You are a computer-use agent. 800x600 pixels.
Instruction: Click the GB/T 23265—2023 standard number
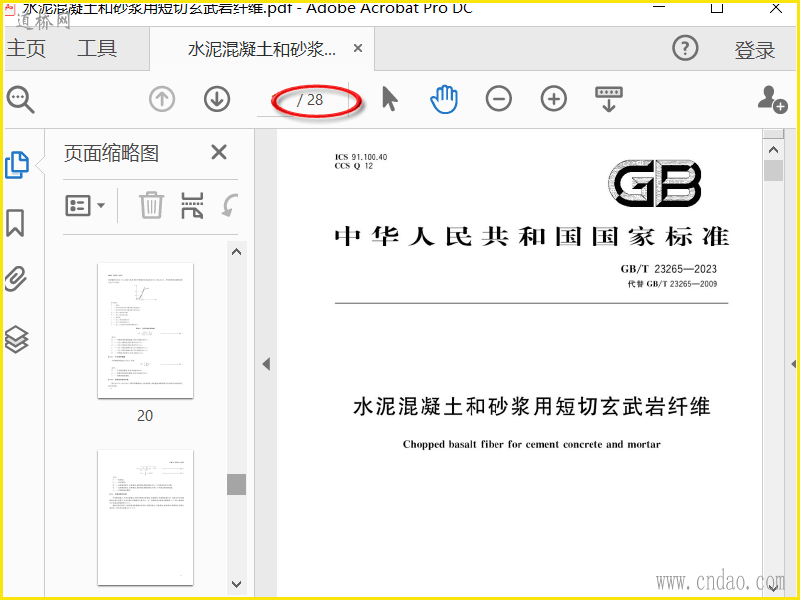(x=668, y=269)
